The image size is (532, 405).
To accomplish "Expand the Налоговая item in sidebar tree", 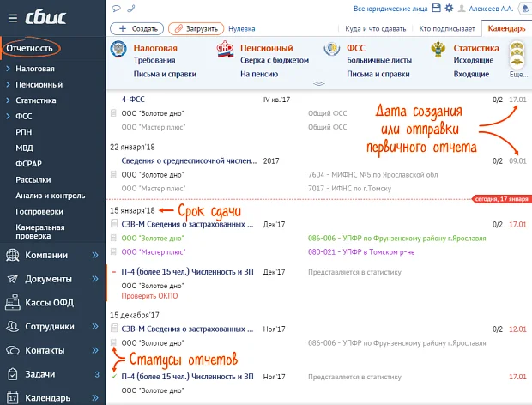I will pos(8,68).
